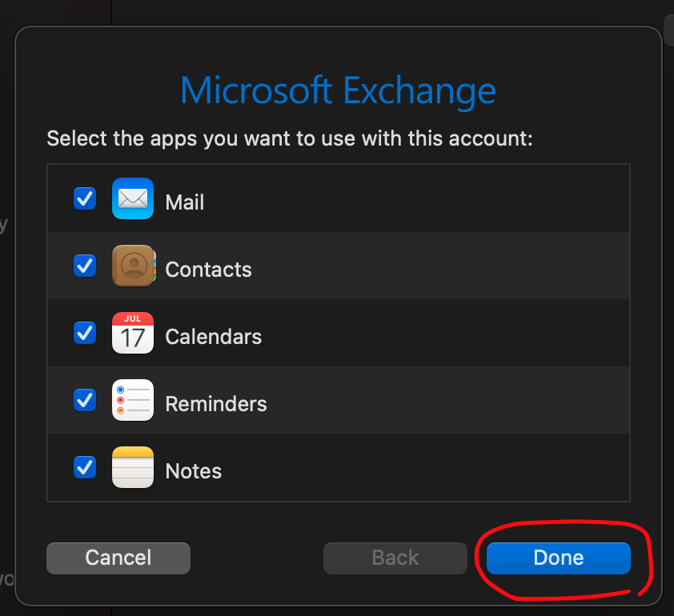Click the Calendars text label

[x=213, y=337]
